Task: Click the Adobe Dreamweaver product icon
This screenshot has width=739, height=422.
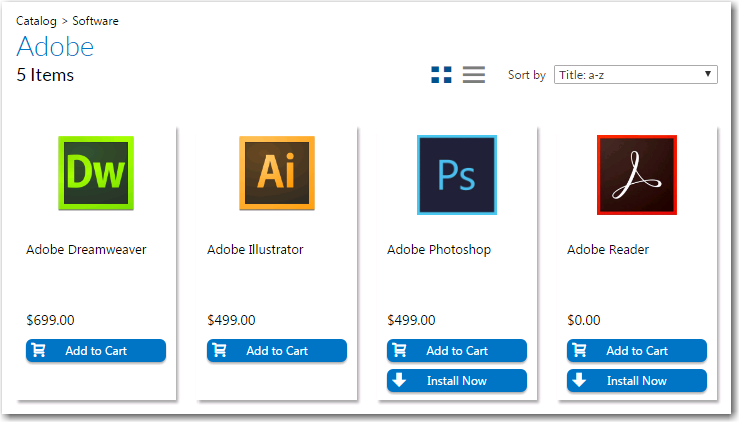Action: tap(96, 173)
